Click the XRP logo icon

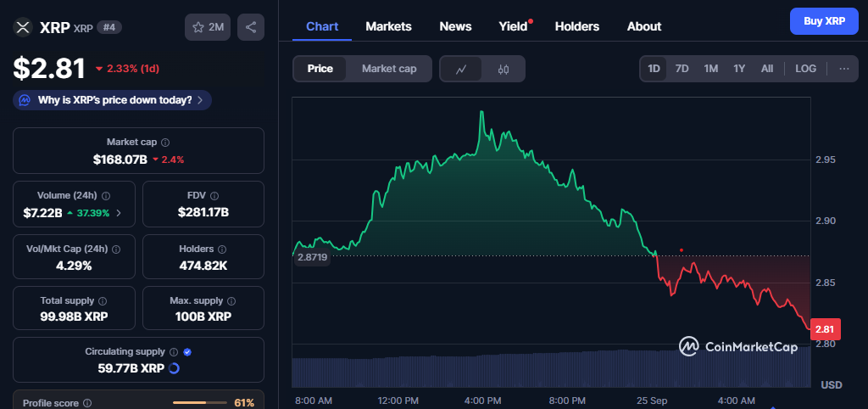tap(23, 27)
